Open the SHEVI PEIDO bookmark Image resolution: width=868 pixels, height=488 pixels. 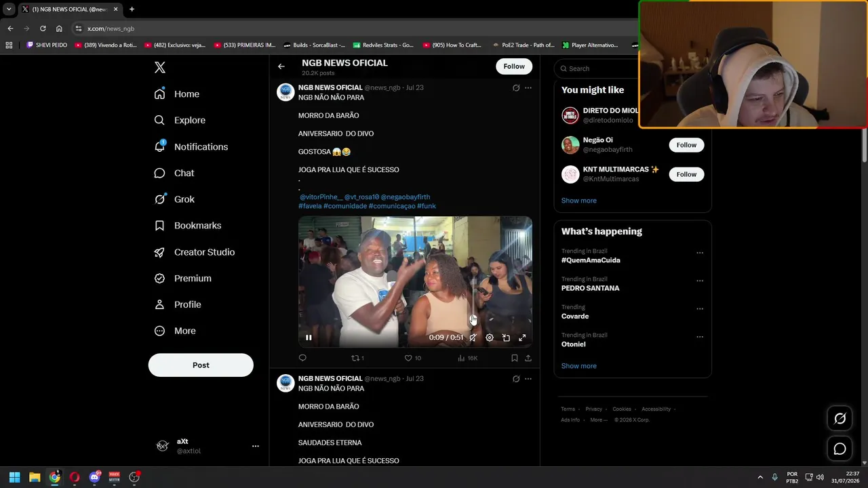coord(47,45)
